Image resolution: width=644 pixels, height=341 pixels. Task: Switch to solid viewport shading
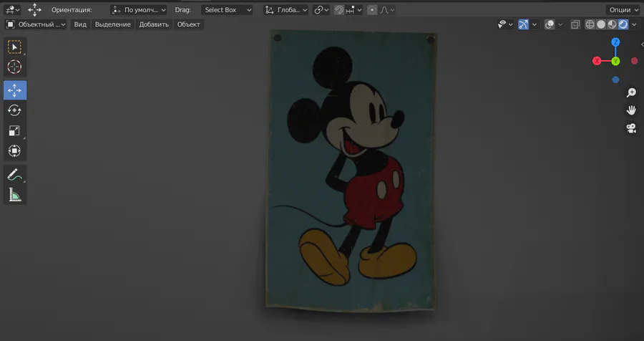[x=601, y=24]
